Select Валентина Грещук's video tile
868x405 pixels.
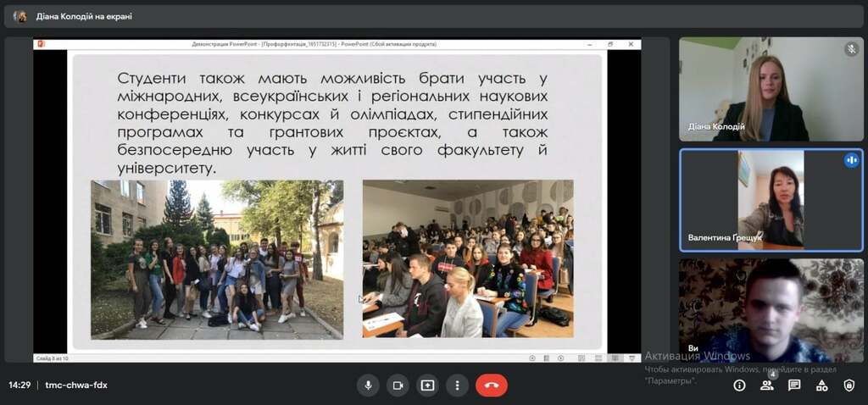point(771,200)
